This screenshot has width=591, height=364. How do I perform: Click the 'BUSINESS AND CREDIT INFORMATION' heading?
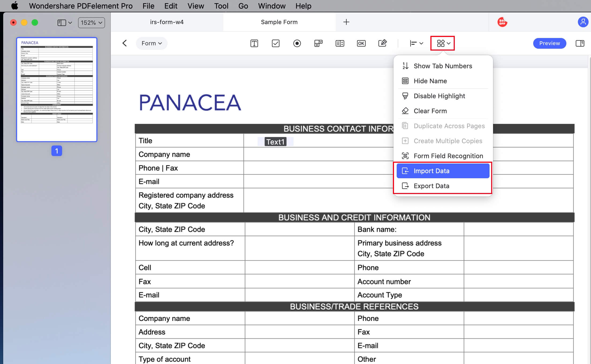354,218
